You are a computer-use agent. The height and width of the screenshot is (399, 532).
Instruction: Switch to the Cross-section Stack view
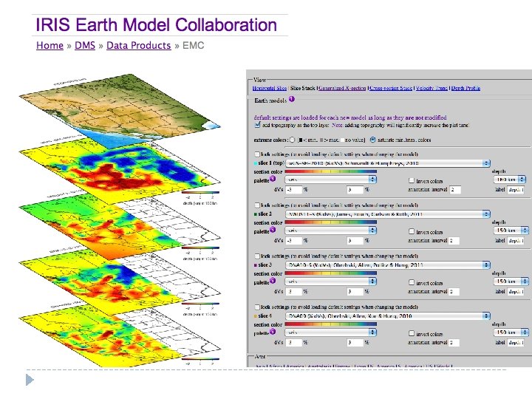(391, 88)
